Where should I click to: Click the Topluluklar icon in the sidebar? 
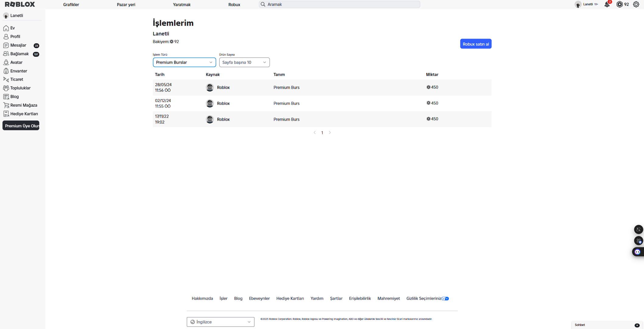click(6, 88)
